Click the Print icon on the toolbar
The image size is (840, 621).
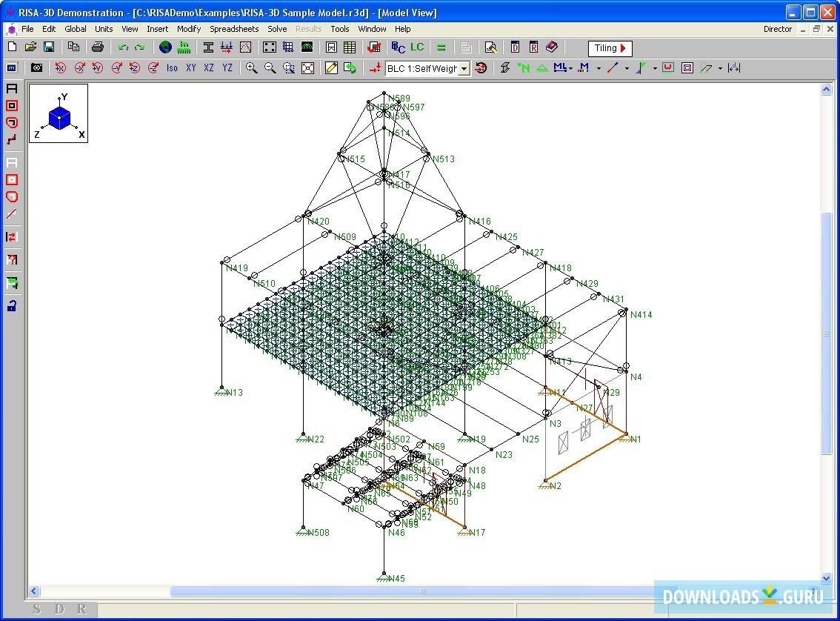pos(96,47)
